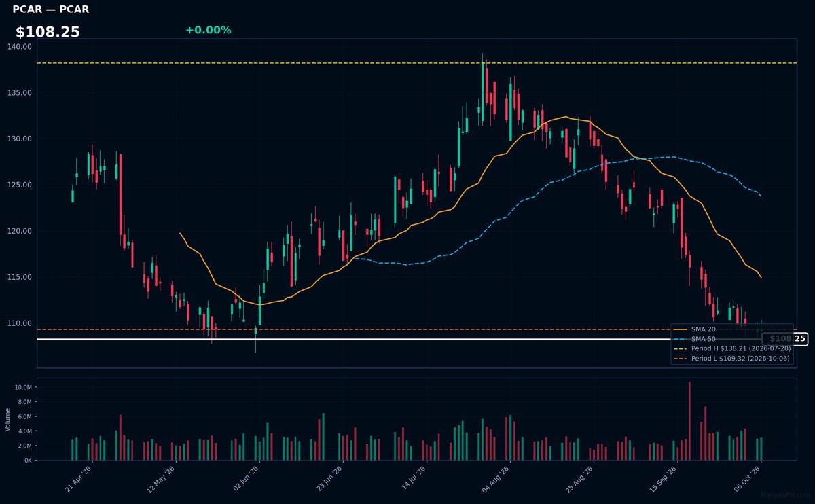Click the 10.0M volume axis label
815x504 pixels.
(x=22, y=387)
